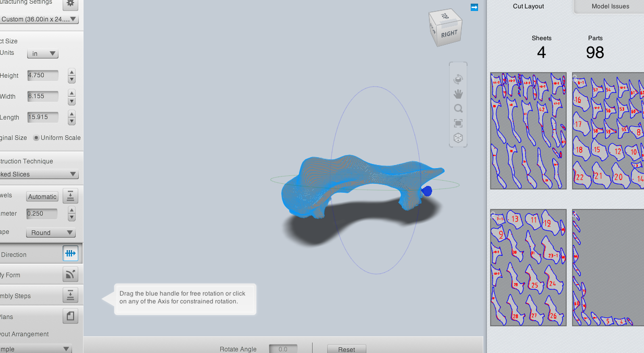
Task: Open the dowel Shape dropdown showing Round
Action: [51, 233]
